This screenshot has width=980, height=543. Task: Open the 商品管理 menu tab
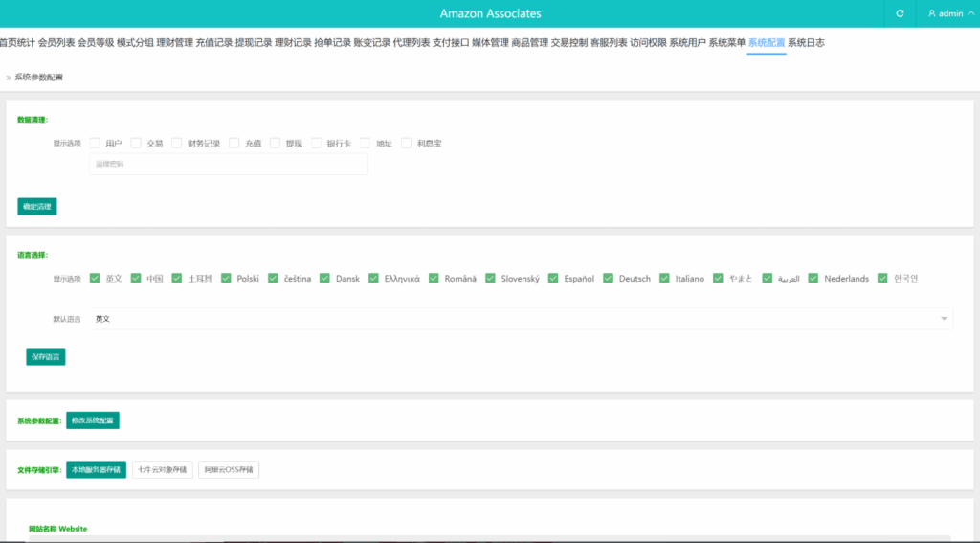[x=529, y=42]
